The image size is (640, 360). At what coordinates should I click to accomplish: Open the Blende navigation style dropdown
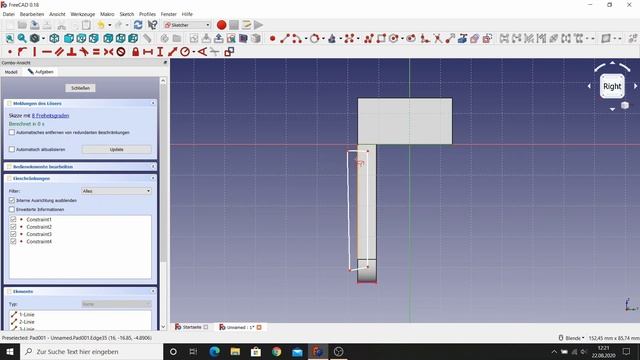[x=571, y=338]
